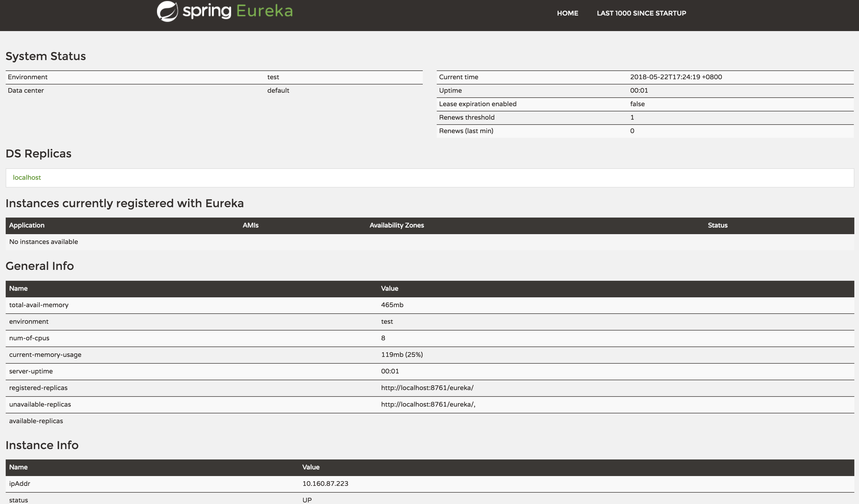Click the localhost replica link
This screenshot has width=859, height=504.
click(x=27, y=178)
